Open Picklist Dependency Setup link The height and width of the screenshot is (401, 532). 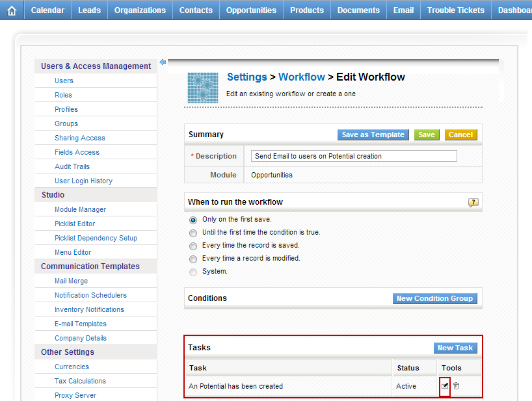coord(96,238)
